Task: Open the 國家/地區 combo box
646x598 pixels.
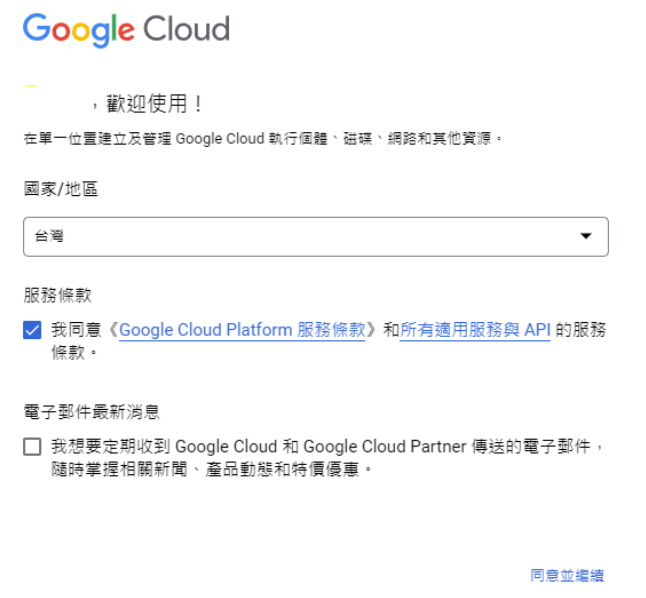Action: [x=316, y=237]
